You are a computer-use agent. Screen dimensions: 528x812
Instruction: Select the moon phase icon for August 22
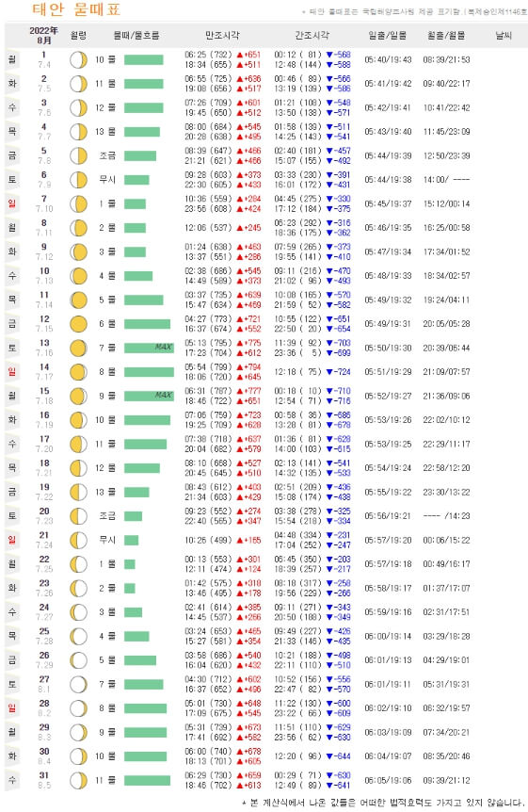coord(79,564)
